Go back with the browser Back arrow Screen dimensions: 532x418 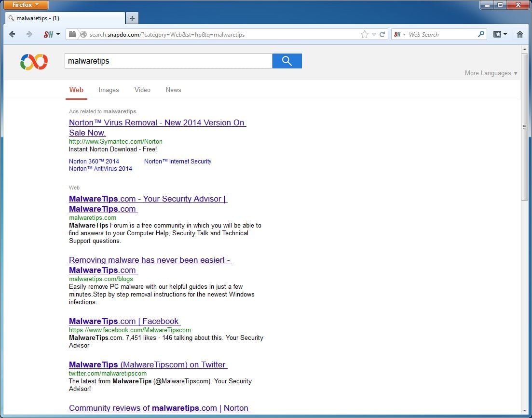click(12, 34)
